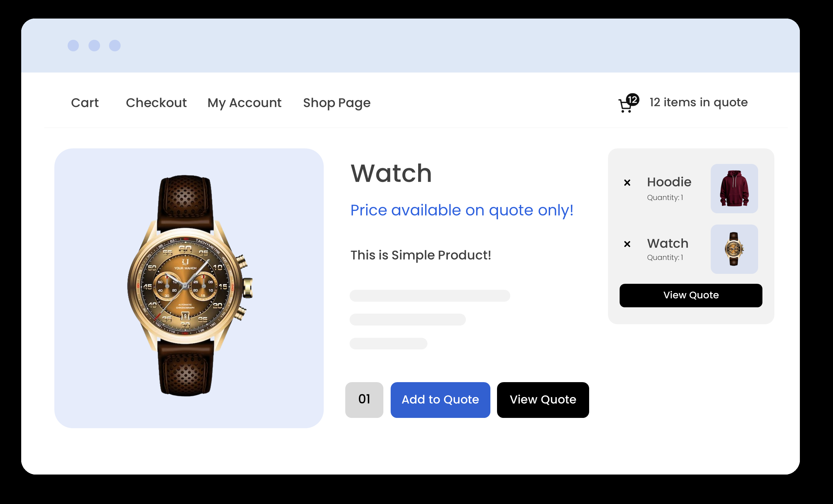Screen dimensions: 833x504
Task: Click the third dot in window header
Action: click(115, 46)
